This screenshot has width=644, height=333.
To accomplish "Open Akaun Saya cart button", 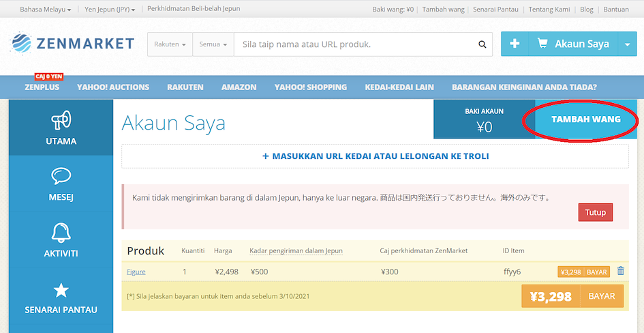I will coord(573,44).
